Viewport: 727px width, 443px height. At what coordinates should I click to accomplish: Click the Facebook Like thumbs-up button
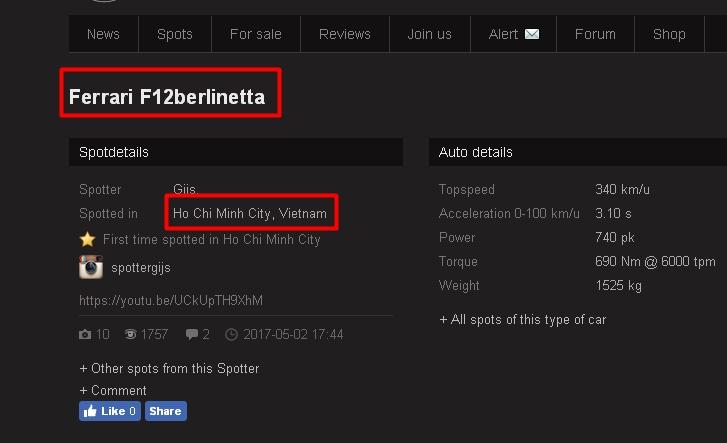[x=109, y=411]
